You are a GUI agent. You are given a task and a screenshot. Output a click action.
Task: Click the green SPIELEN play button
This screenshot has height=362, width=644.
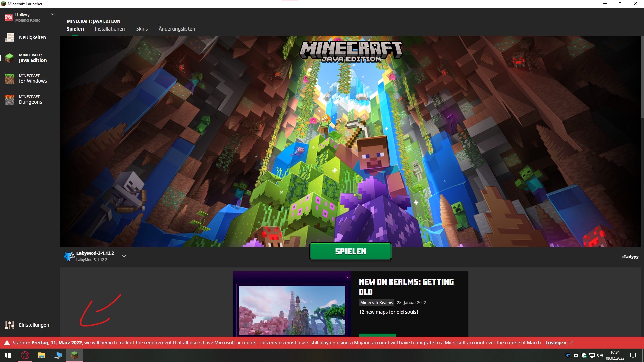point(351,251)
